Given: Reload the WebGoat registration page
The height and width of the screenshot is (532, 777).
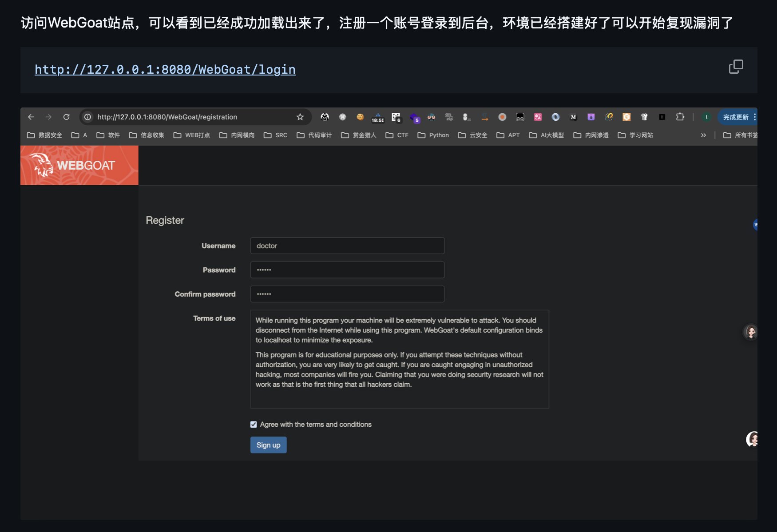Looking at the screenshot, I should [x=66, y=117].
